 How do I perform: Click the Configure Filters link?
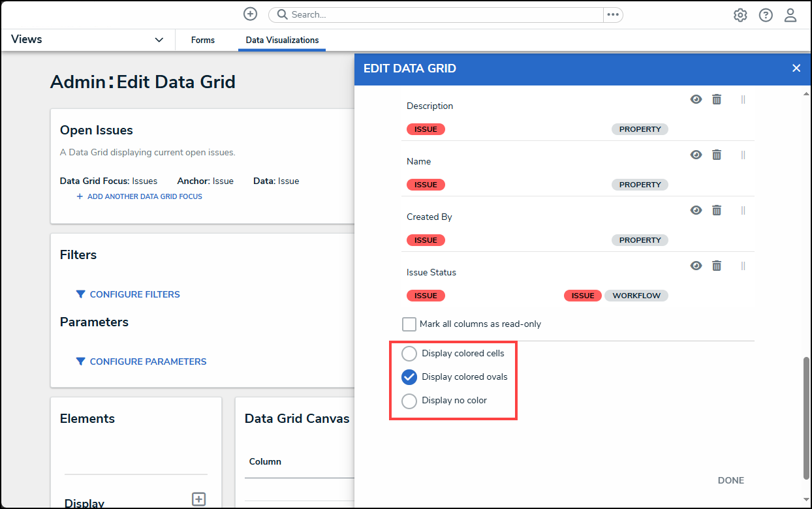134,294
